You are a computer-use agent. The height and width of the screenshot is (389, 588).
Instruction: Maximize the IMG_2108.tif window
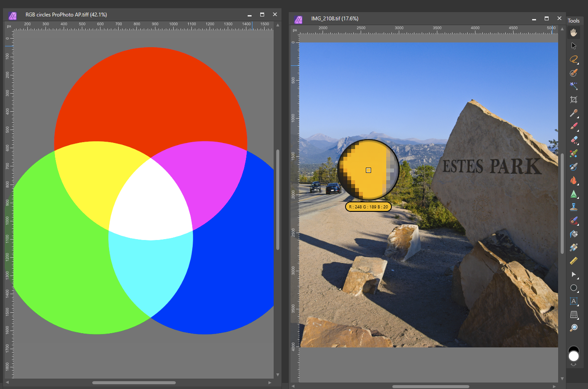546,18
